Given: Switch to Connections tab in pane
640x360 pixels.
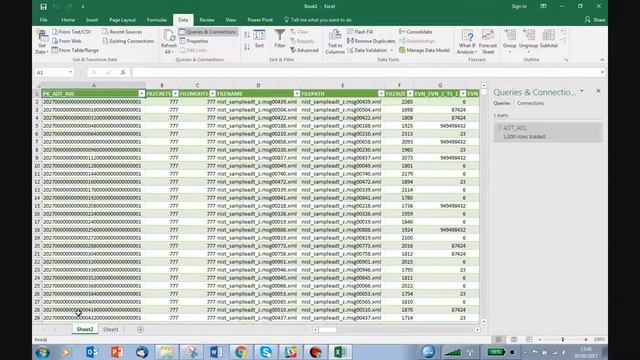Looking at the screenshot, I should [x=530, y=103].
